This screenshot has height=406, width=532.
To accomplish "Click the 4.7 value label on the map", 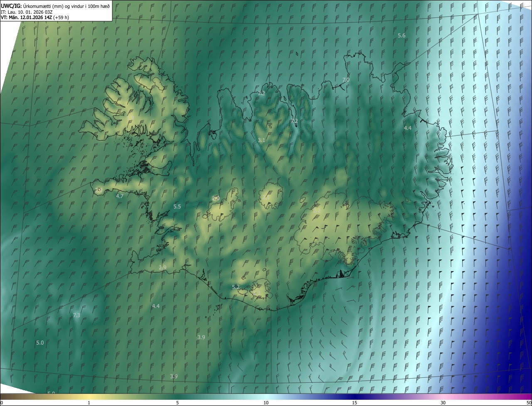I will (x=120, y=196).
